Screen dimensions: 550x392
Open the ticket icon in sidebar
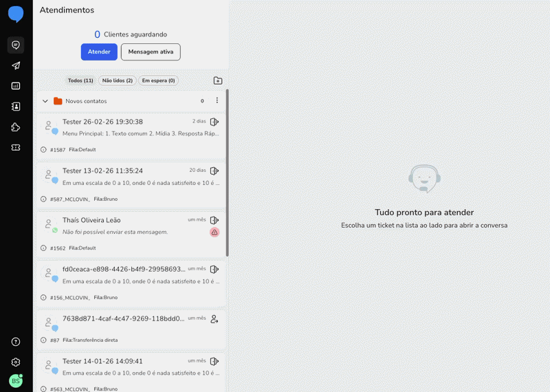click(x=16, y=147)
